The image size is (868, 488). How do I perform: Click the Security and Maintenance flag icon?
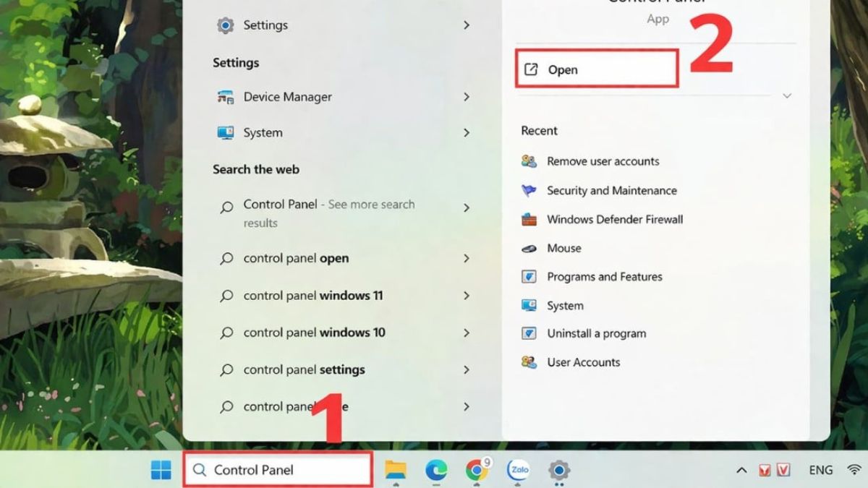pyautogui.click(x=527, y=191)
